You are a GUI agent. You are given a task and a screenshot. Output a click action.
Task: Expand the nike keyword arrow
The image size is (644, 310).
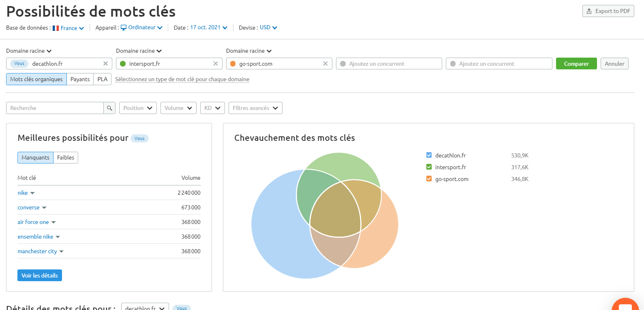[32, 193]
